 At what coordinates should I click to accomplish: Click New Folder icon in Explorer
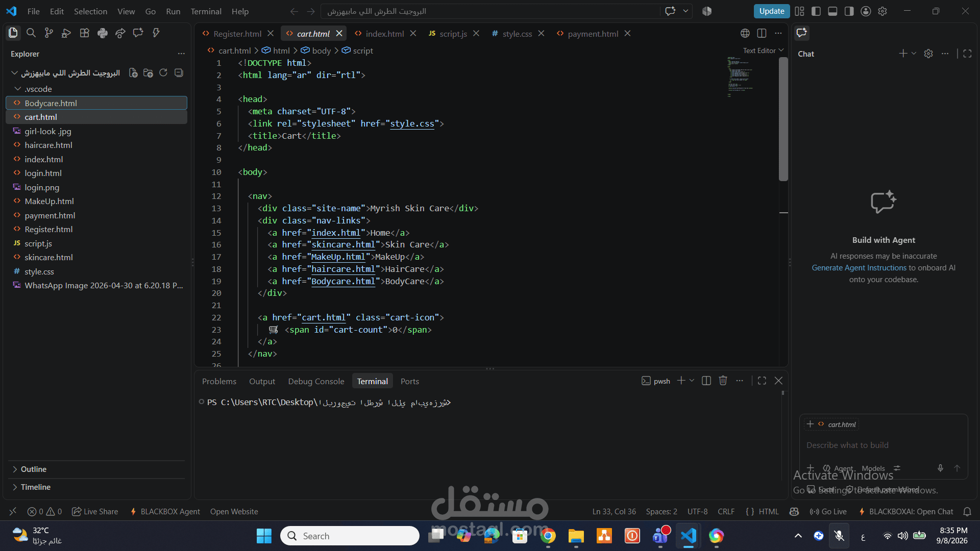point(149,73)
